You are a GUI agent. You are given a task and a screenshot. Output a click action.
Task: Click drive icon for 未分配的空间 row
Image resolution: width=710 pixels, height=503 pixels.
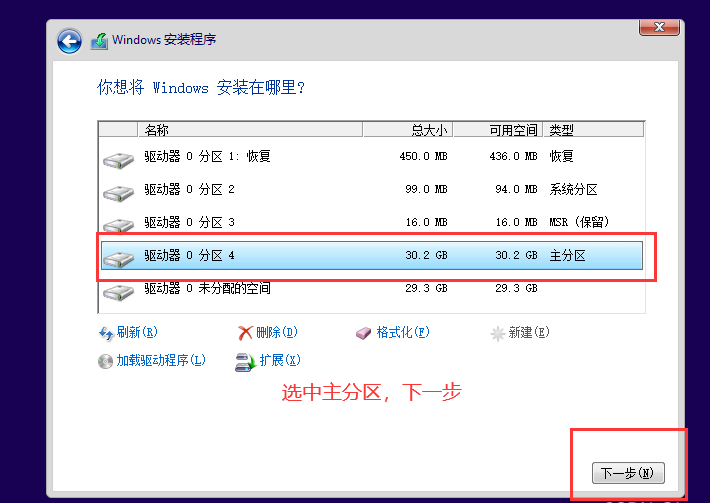118,292
